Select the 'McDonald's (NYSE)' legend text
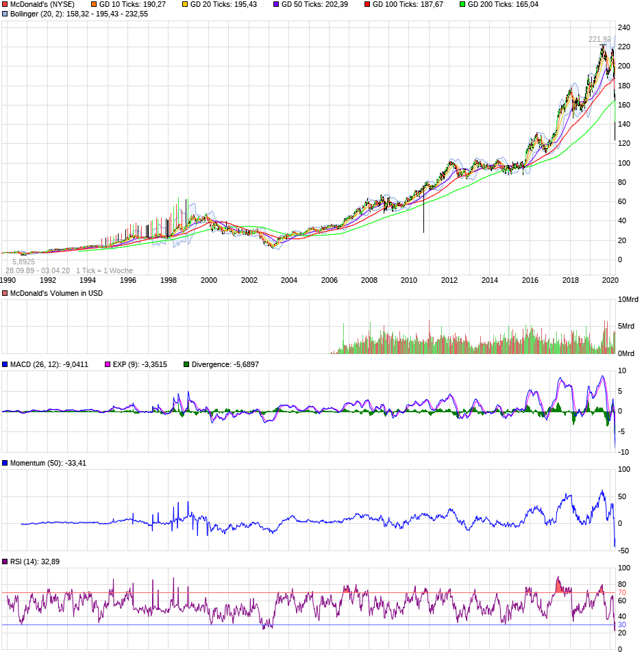Screen dimensions: 644x656 pos(42,5)
